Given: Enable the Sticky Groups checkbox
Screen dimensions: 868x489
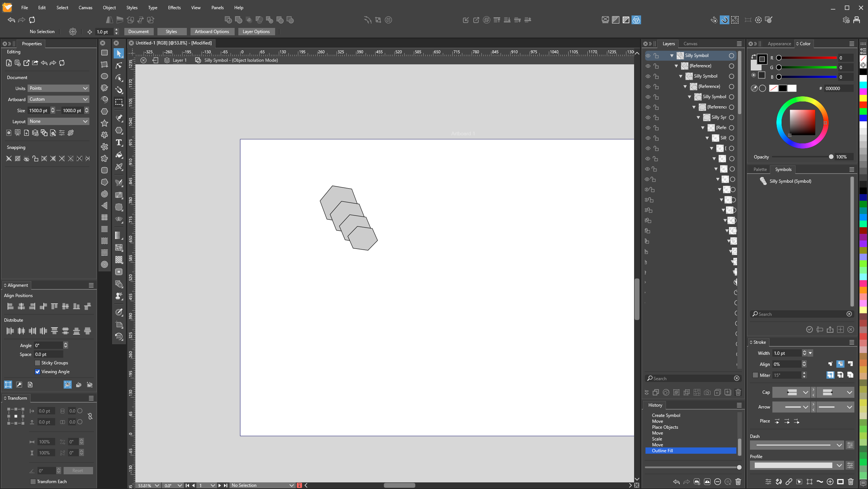Looking at the screenshot, I should (38, 363).
